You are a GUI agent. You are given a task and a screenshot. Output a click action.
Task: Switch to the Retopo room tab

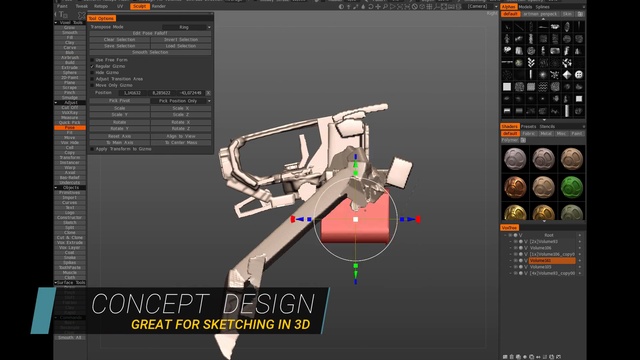click(101, 6)
